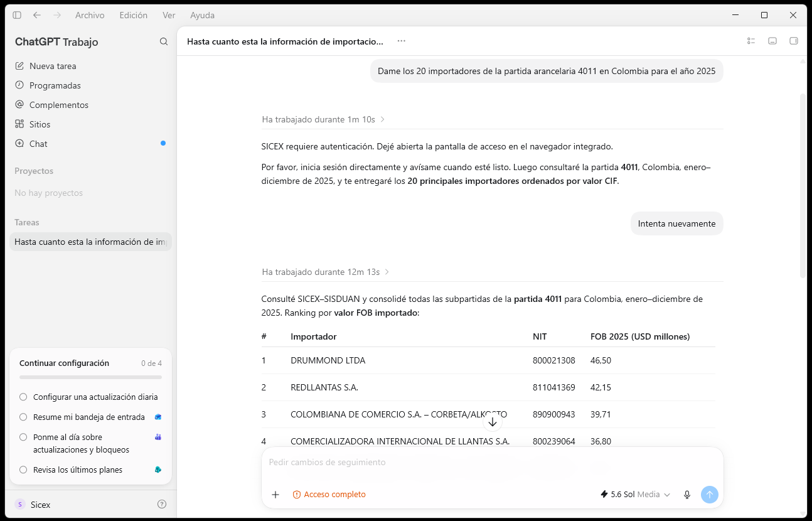
Task: Click NIT value 890900943
Action: [554, 414]
